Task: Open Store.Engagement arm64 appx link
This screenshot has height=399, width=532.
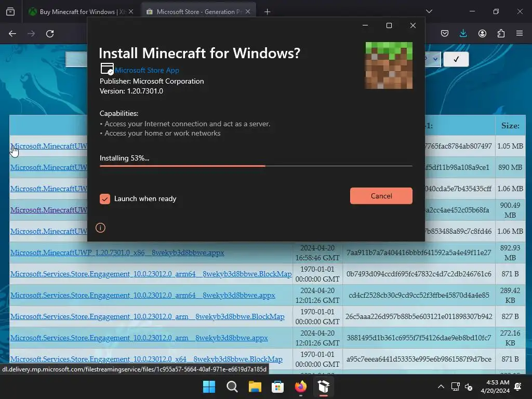Action: pyautogui.click(x=142, y=296)
